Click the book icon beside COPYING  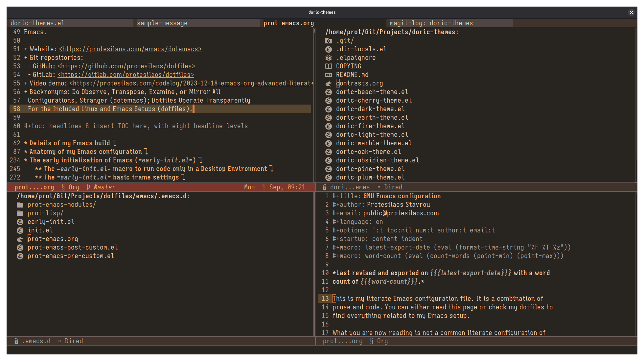328,66
